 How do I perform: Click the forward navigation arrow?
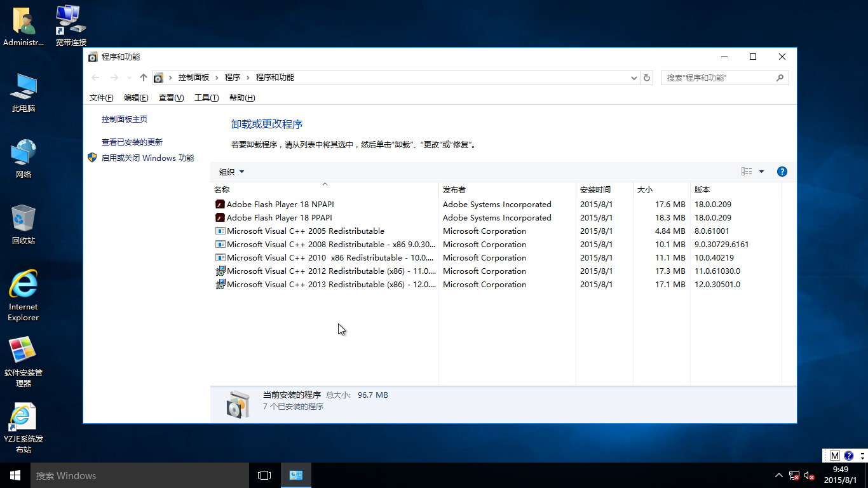coord(114,78)
